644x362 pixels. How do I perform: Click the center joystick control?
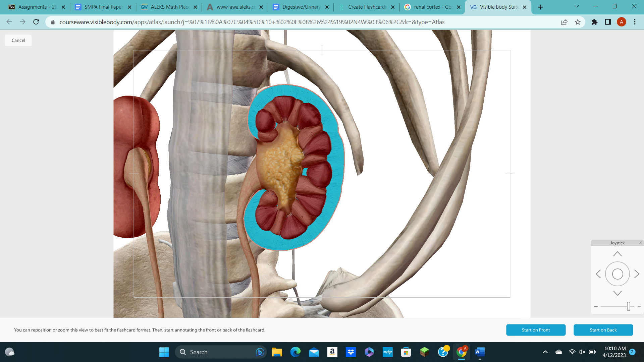click(x=618, y=274)
